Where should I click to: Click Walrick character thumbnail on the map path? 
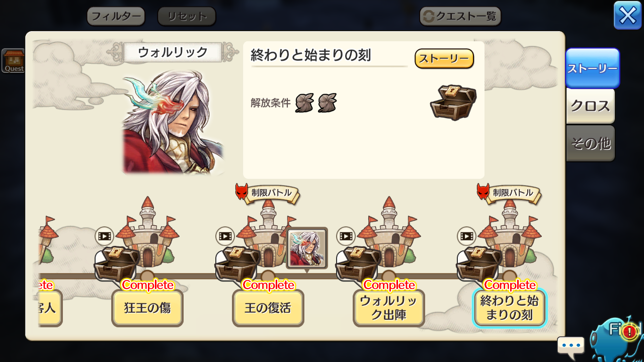307,248
